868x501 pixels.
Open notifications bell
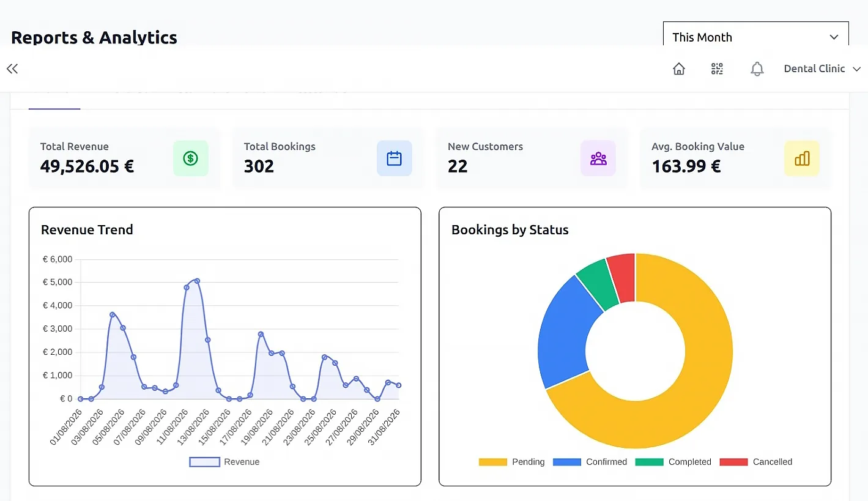(757, 69)
